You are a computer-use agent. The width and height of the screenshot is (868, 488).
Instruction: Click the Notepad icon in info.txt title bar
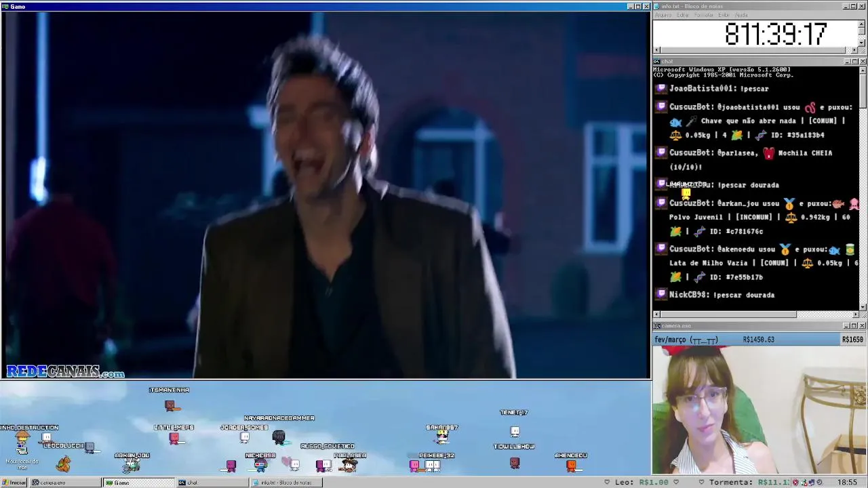(x=656, y=6)
